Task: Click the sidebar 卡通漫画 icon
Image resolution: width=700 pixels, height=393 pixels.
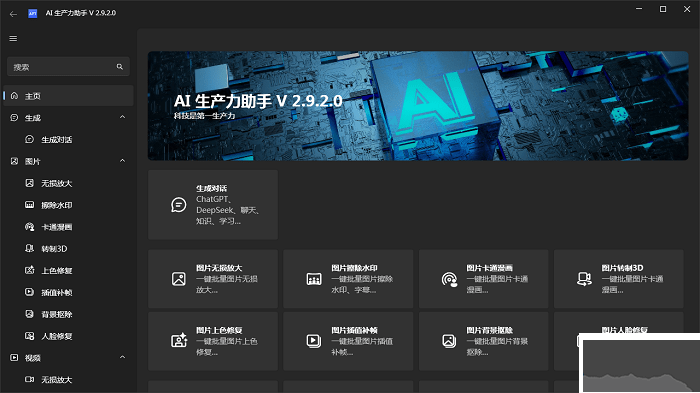Action: click(x=29, y=227)
